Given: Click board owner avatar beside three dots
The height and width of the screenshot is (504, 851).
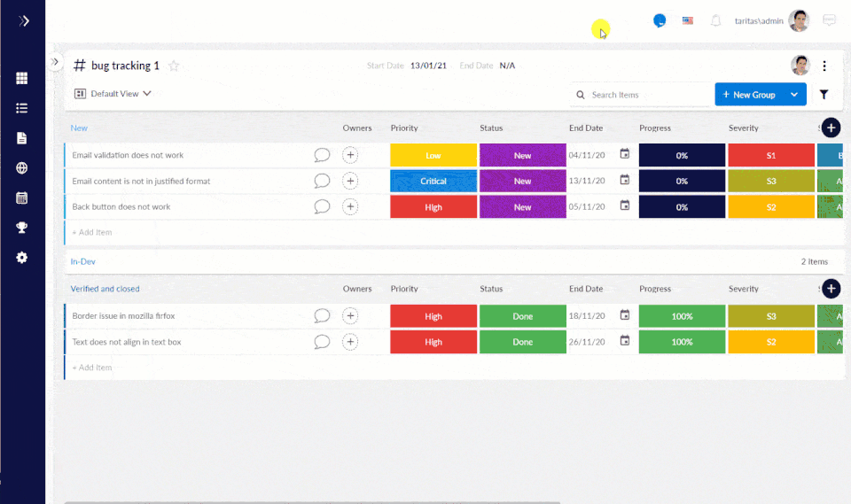Looking at the screenshot, I should (800, 66).
